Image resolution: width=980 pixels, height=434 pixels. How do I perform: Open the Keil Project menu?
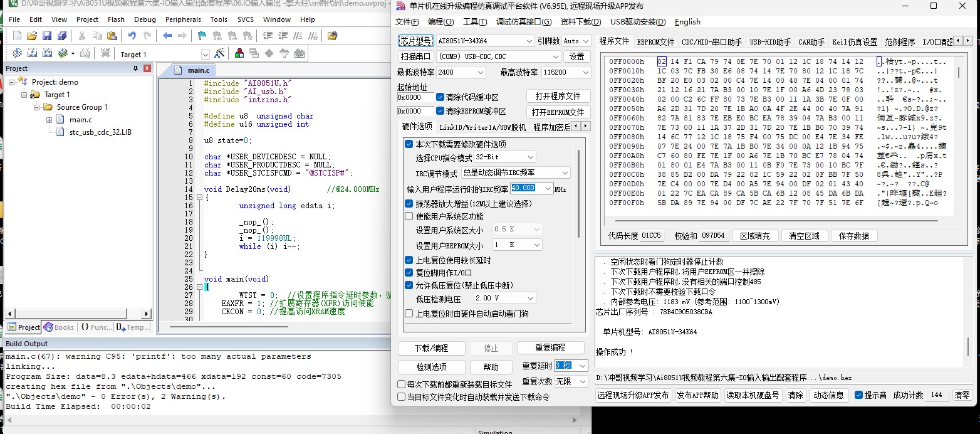click(x=87, y=19)
